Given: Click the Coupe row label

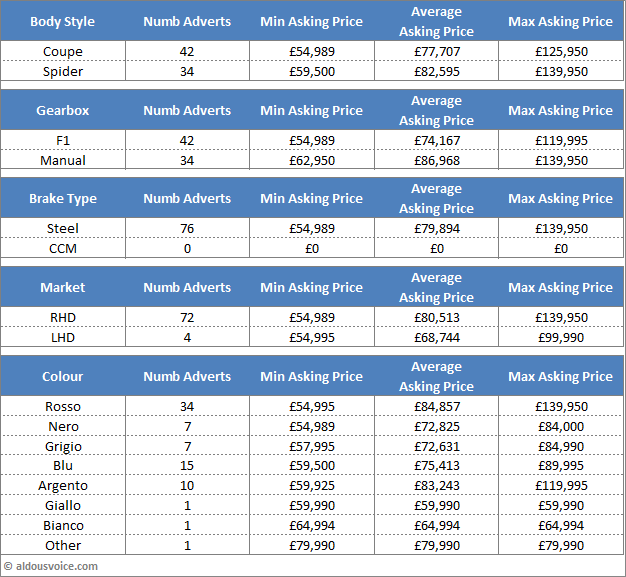Looking at the screenshot, I should click(x=63, y=52).
